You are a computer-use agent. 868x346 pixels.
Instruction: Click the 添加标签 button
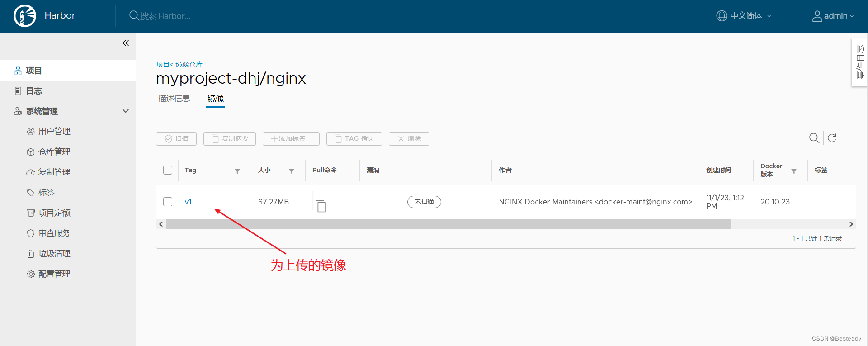[x=291, y=139]
